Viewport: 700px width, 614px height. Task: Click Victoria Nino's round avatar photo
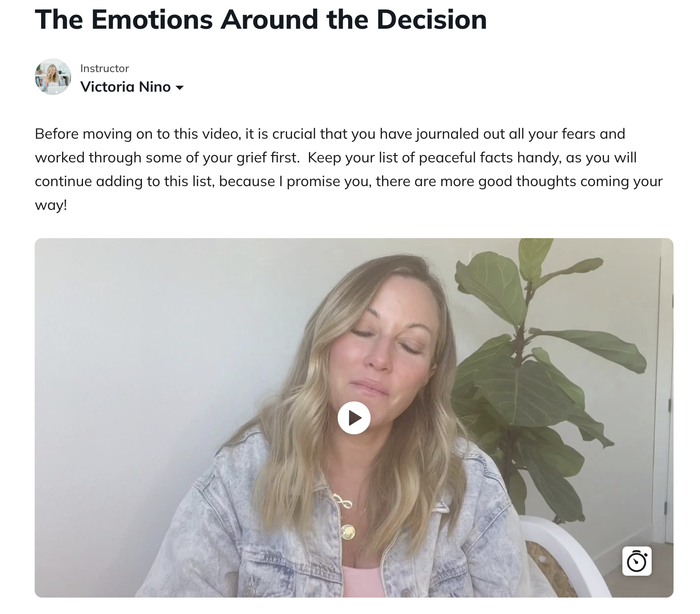pyautogui.click(x=53, y=77)
